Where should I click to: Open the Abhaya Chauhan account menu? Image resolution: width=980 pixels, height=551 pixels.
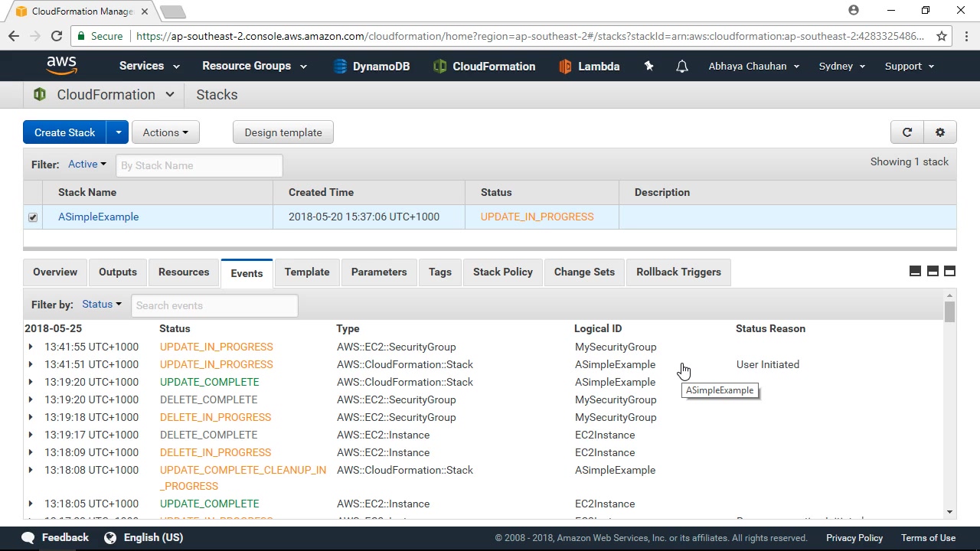(754, 66)
